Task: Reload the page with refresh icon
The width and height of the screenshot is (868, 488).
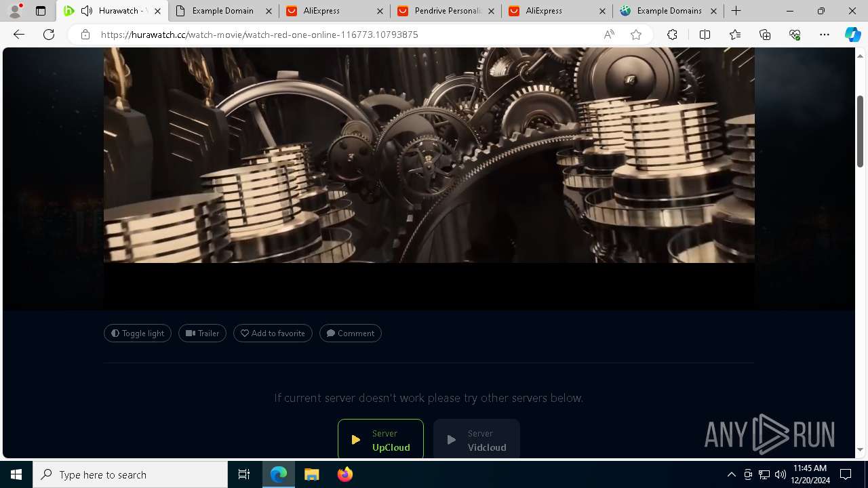Action: coord(49,35)
